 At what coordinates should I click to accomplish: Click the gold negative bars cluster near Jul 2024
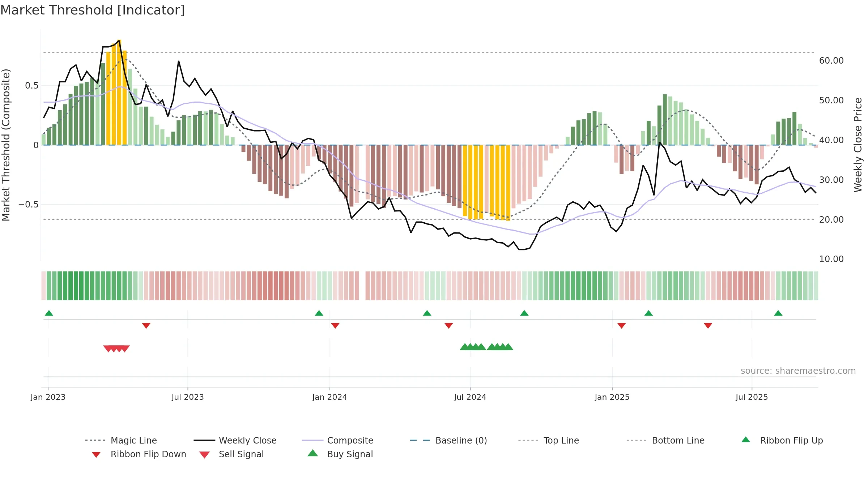(486, 183)
